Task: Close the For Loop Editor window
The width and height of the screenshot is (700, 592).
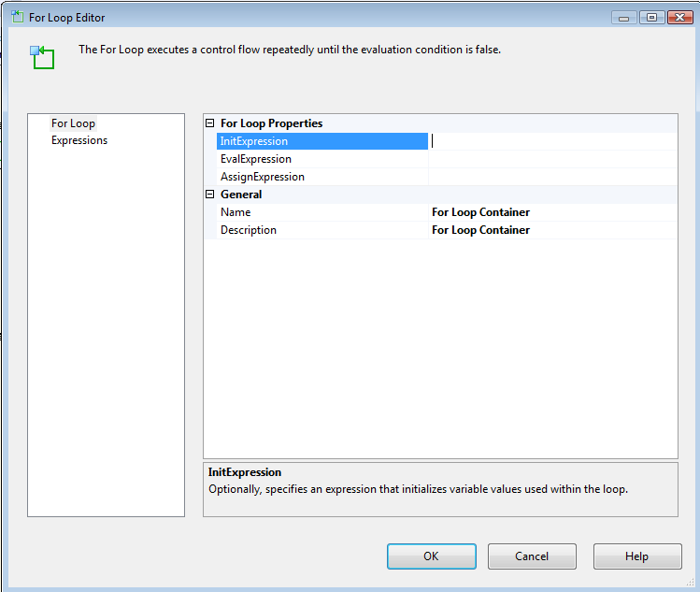Action: coord(679,17)
